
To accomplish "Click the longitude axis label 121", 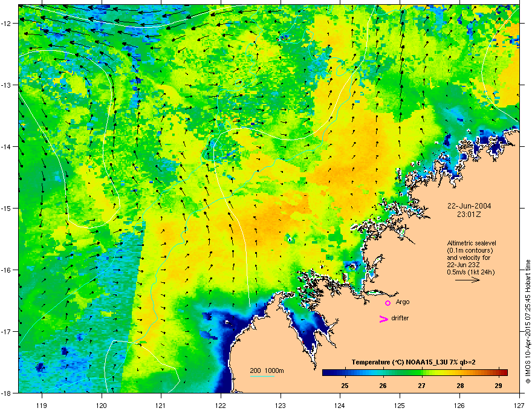I will click(x=161, y=406).
